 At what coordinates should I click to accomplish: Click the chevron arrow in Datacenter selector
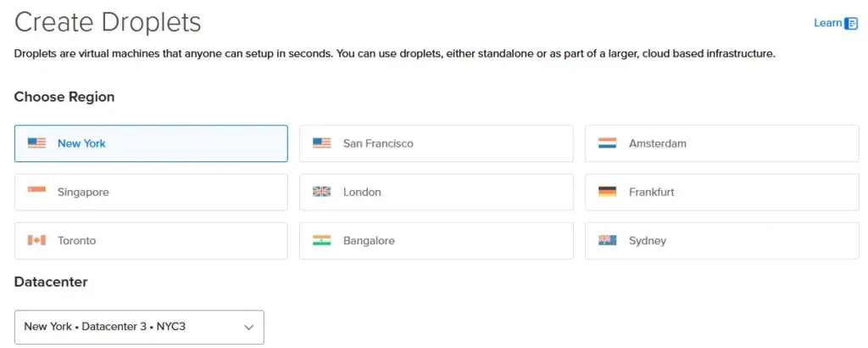(x=249, y=327)
